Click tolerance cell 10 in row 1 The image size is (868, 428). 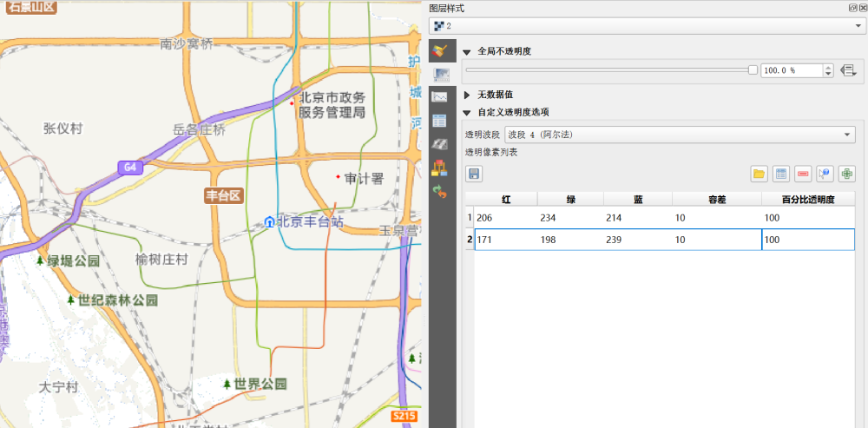click(x=717, y=218)
